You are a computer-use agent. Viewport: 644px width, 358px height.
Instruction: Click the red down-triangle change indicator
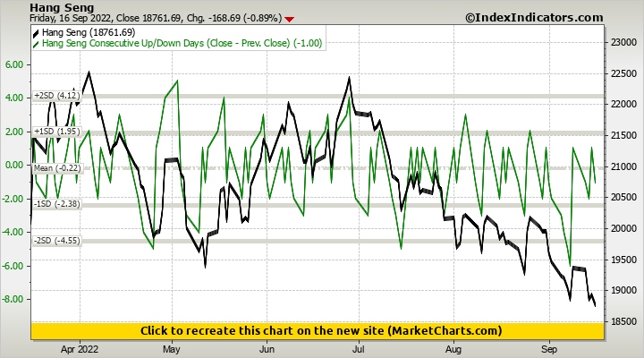288,19
